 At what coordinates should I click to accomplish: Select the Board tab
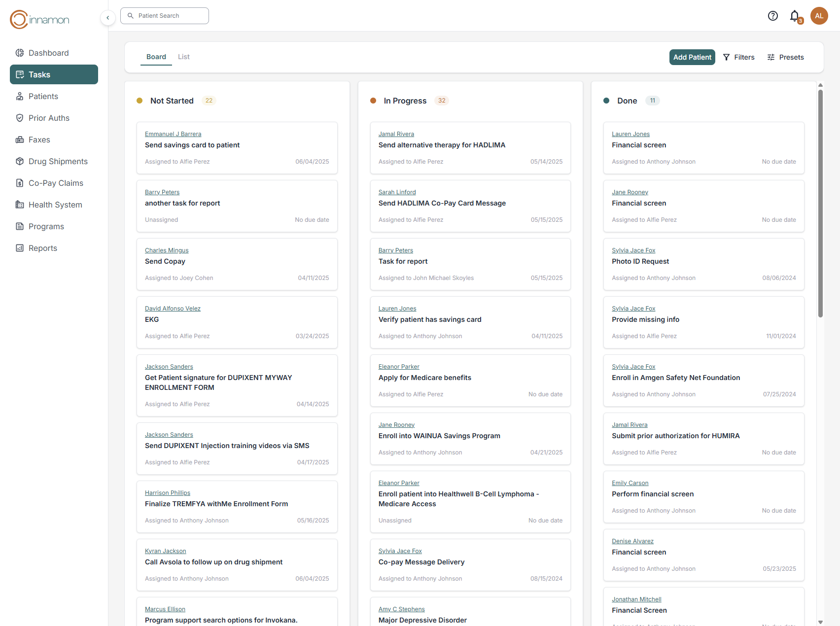tap(156, 57)
